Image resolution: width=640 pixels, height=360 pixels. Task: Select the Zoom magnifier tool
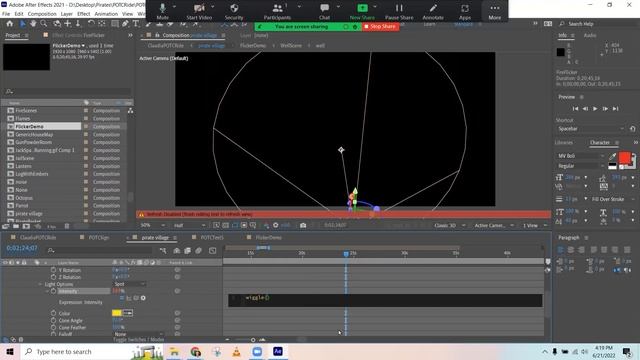[x=44, y=24]
